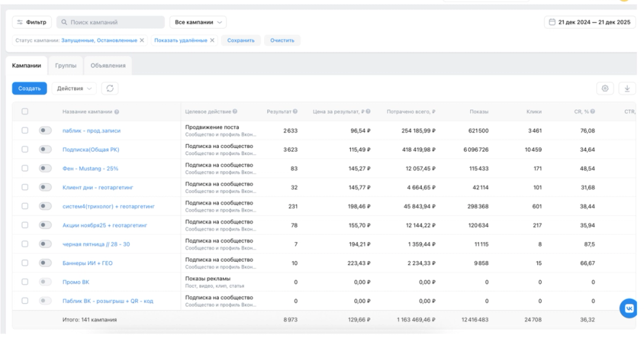Image resolution: width=644 pixels, height=339 pixels.
Task: Focus the Поиск кампаний search field
Action: tap(111, 22)
